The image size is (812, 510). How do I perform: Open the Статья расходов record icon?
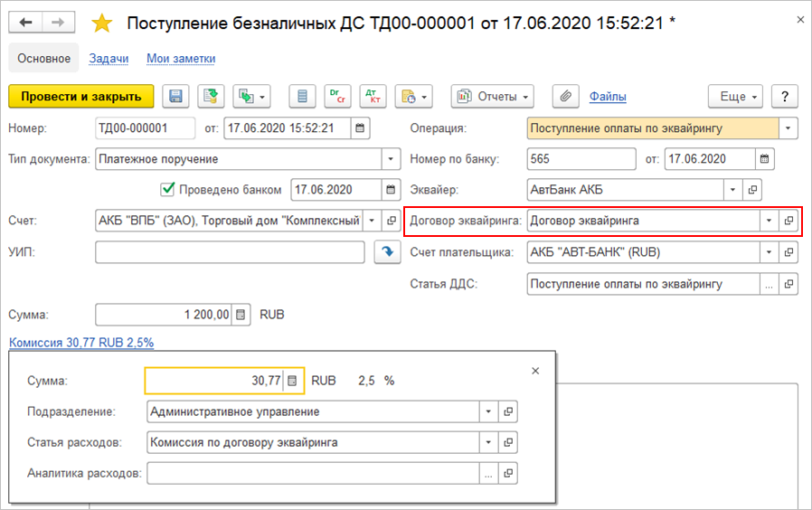click(x=508, y=442)
